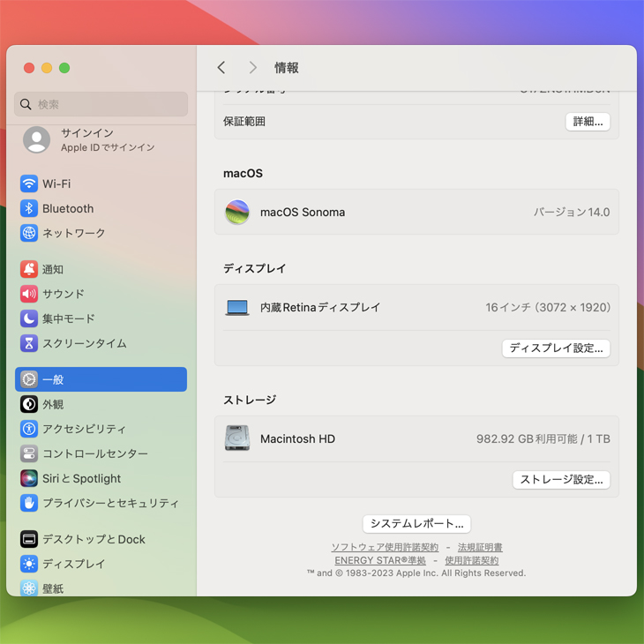Open プライバシーとセキュリティ settings pane
This screenshot has width=644, height=644.
(110, 503)
